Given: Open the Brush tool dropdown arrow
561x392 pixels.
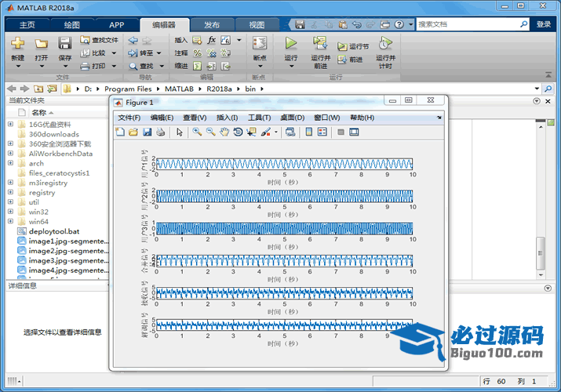Looking at the screenshot, I should pos(275,132).
